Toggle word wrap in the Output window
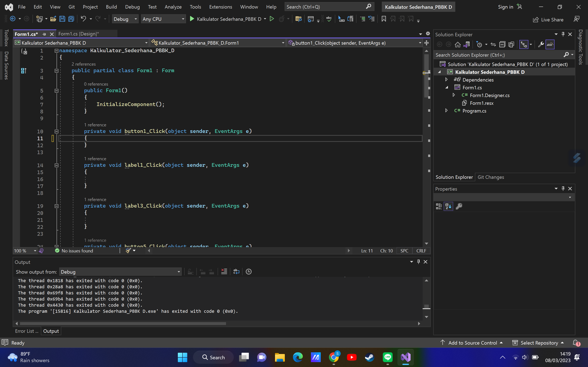The height and width of the screenshot is (367, 588). tap(236, 271)
